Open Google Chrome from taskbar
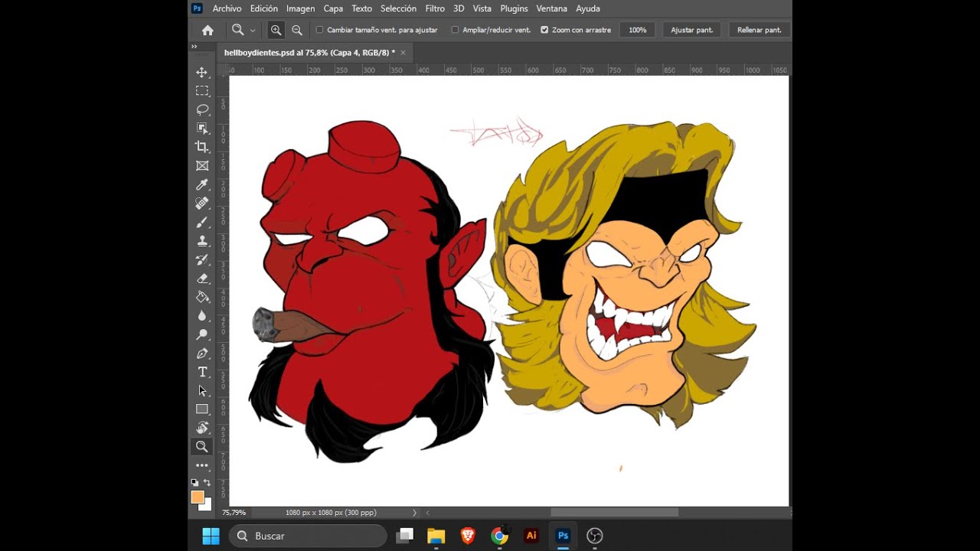This screenshot has width=980, height=551. point(500,536)
